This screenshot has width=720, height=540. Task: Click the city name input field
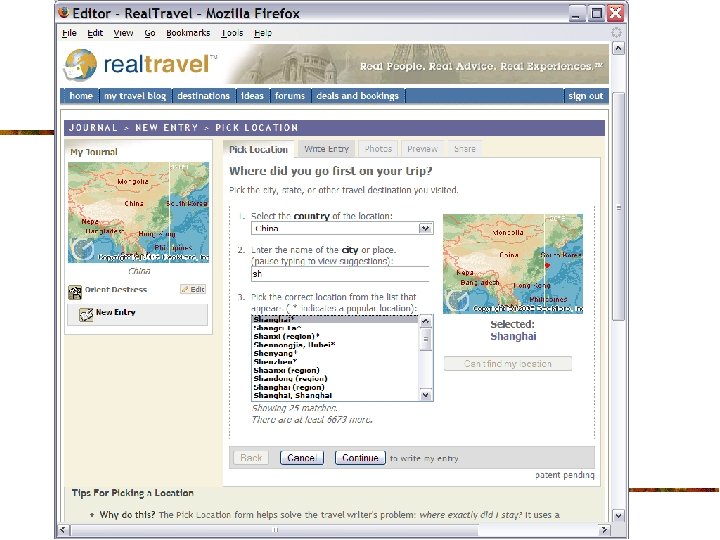click(x=340, y=274)
